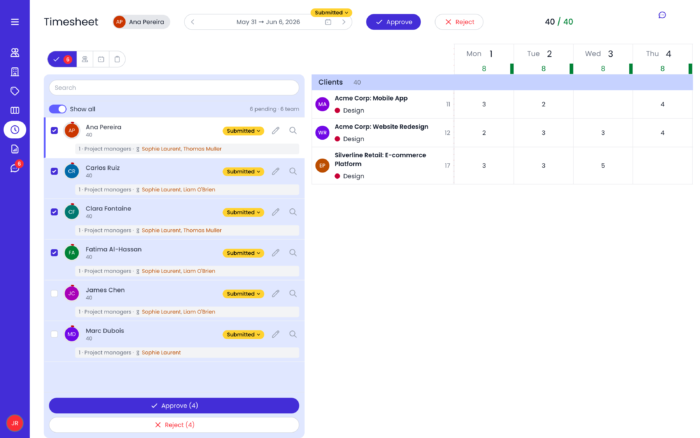Edit Marc Dubois's timesheet with pencil icon
This screenshot has width=700, height=438.
[x=276, y=334]
